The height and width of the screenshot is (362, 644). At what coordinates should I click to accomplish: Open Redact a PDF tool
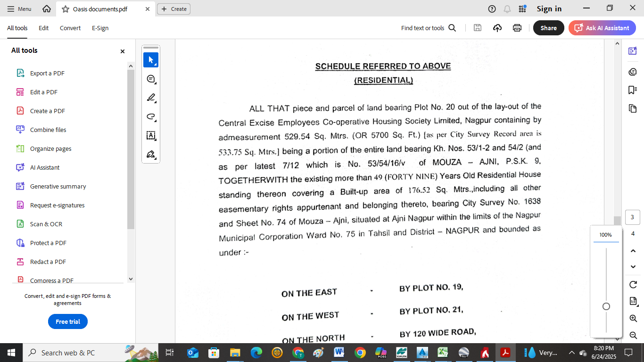48,262
